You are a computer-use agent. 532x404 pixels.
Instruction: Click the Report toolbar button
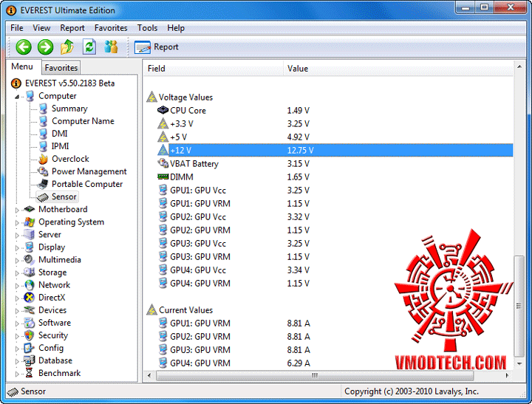(157, 47)
